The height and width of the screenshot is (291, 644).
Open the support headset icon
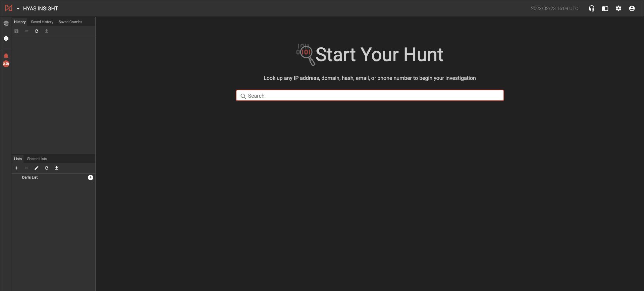pos(592,9)
